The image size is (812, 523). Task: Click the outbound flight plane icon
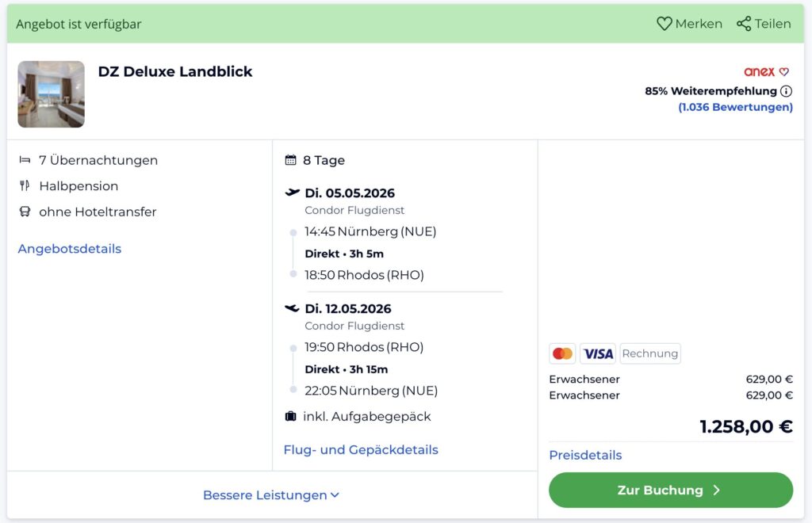tap(293, 193)
